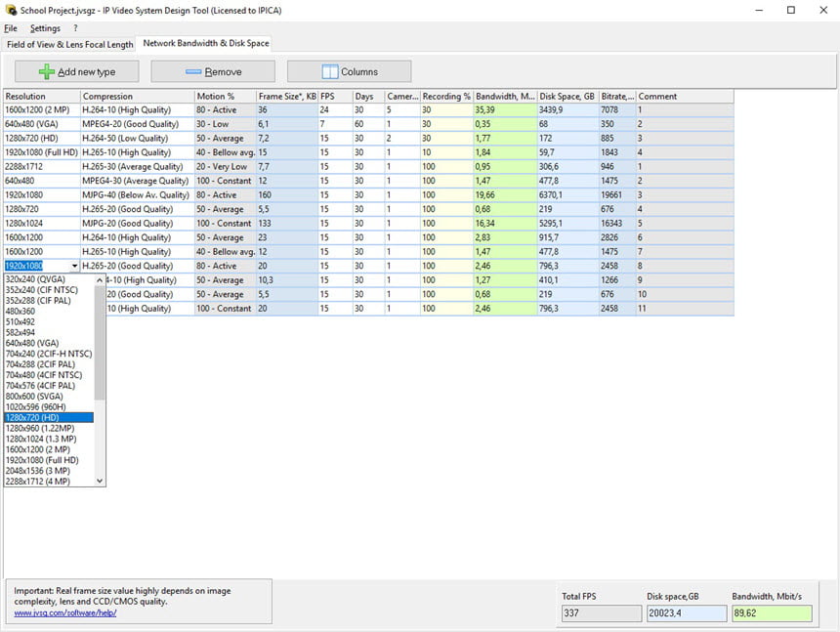Open the Settings menu
This screenshot has height=632, width=840.
point(45,28)
